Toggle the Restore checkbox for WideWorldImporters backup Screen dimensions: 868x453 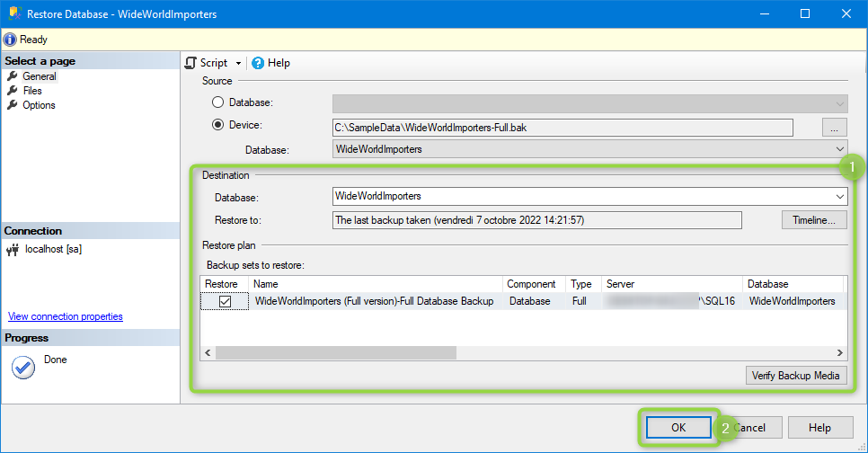point(225,301)
